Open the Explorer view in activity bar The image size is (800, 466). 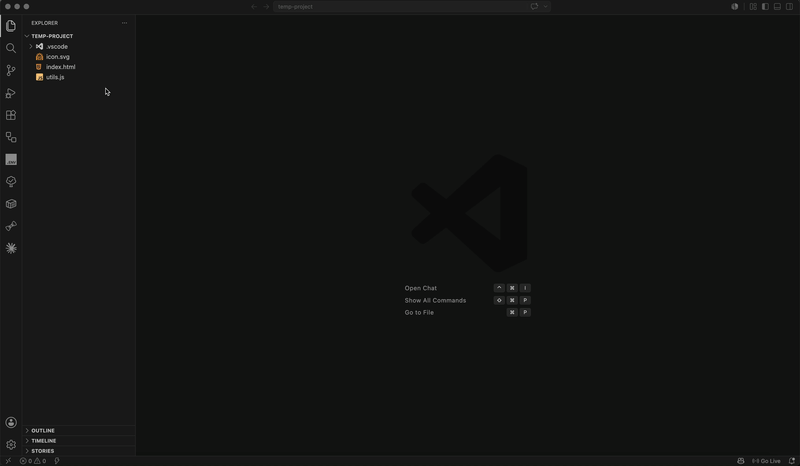pyautogui.click(x=11, y=26)
